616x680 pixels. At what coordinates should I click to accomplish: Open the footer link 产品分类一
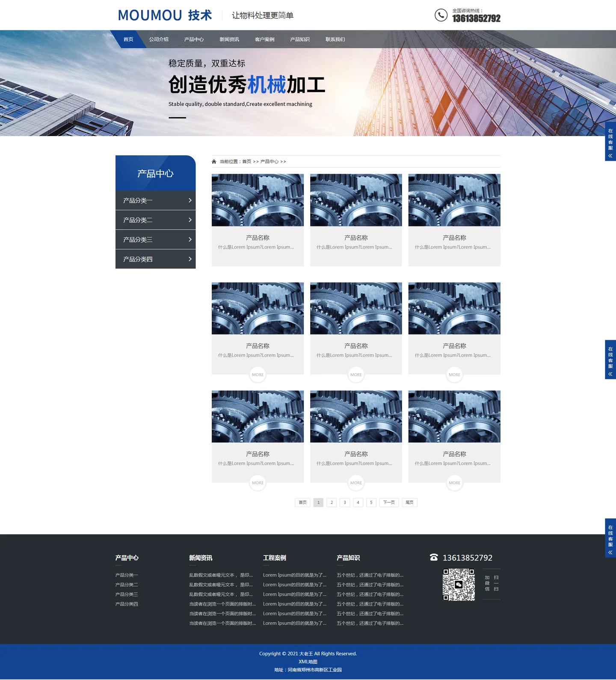(x=127, y=575)
